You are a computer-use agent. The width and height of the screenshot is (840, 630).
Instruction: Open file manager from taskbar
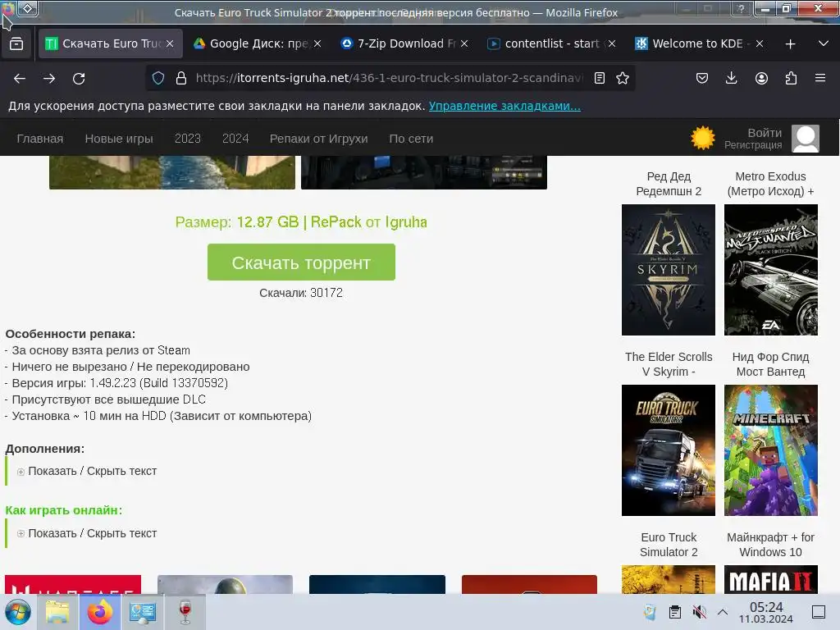click(x=57, y=612)
